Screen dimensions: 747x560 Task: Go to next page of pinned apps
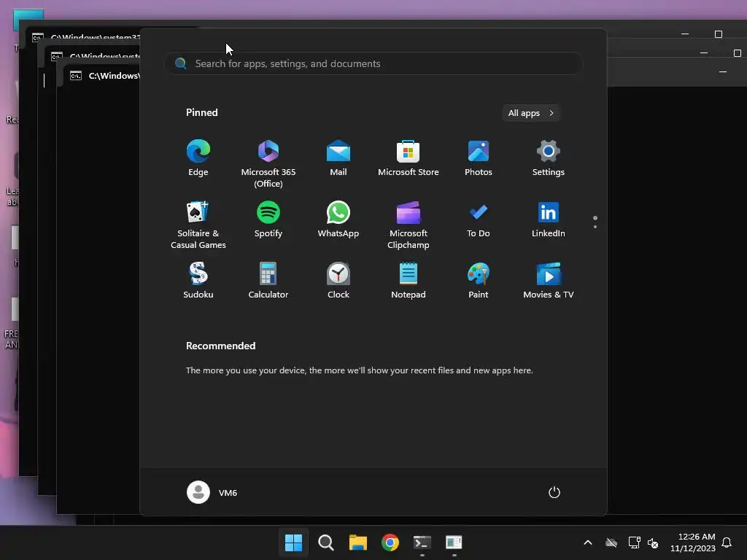click(595, 227)
